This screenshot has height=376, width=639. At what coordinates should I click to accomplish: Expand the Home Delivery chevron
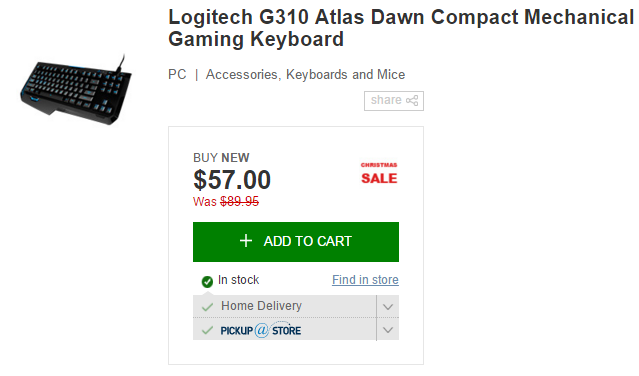click(388, 307)
